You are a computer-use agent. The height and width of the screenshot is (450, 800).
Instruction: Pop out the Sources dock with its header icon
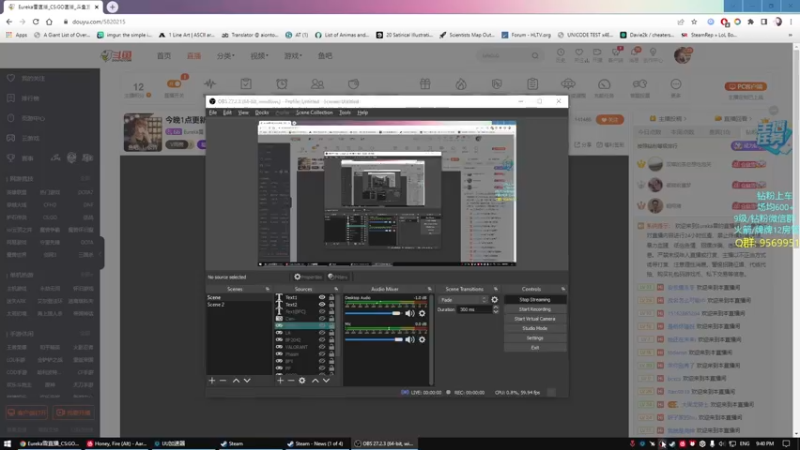point(336,289)
